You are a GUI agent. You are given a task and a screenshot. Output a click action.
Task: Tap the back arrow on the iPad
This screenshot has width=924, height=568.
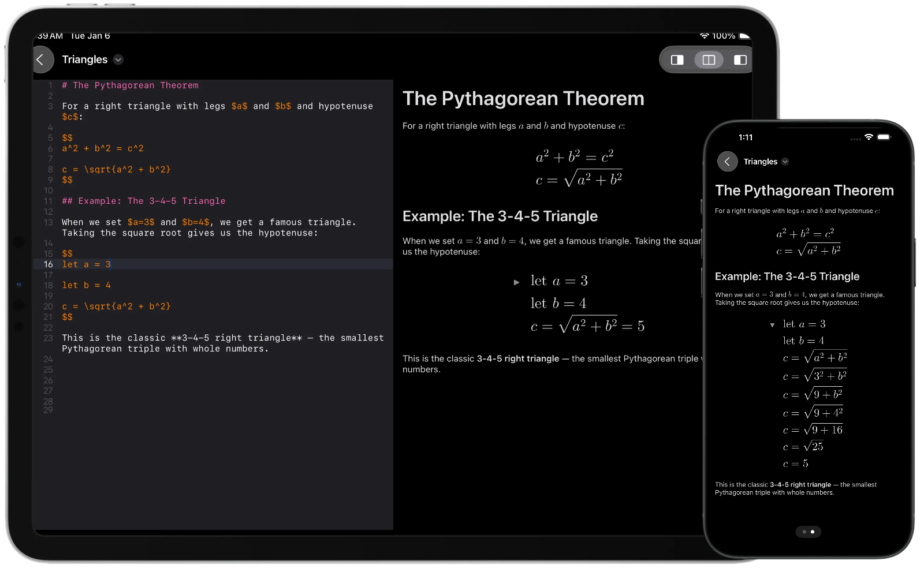coord(40,59)
